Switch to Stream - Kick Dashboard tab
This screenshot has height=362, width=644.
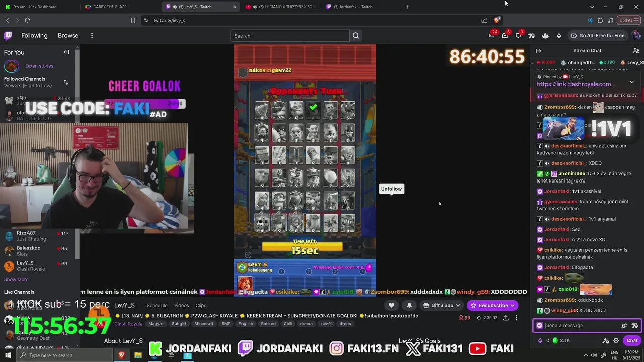pyautogui.click(x=39, y=7)
